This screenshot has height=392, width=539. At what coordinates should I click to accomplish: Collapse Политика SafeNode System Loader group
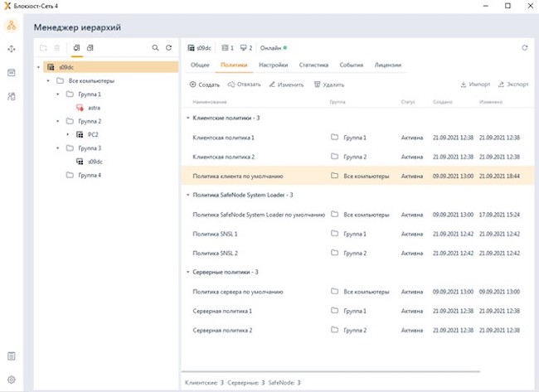(187, 195)
